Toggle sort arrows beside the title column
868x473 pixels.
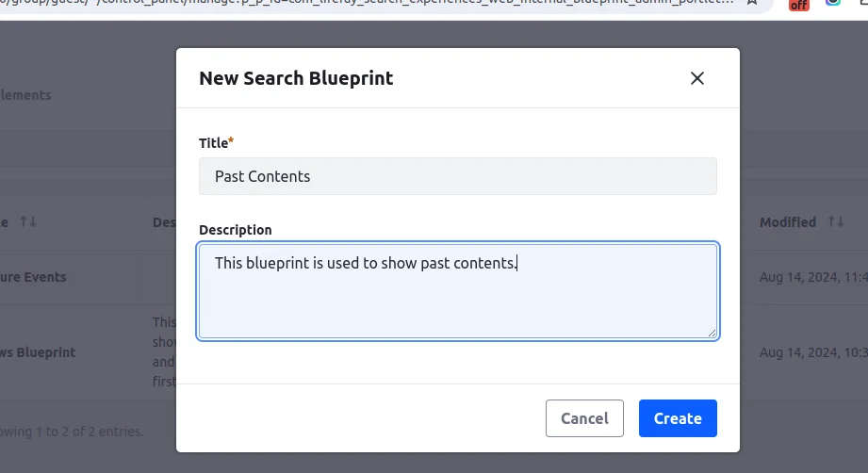(27, 221)
